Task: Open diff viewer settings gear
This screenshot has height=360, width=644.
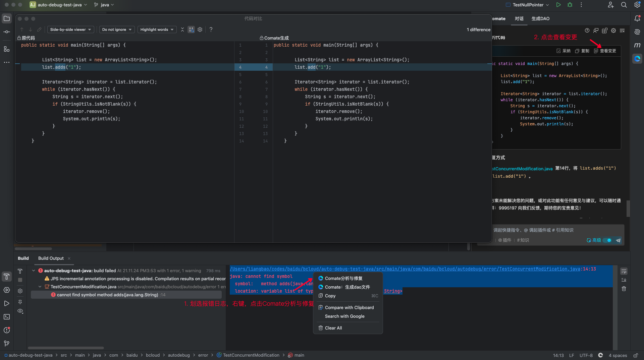Action: click(x=200, y=29)
